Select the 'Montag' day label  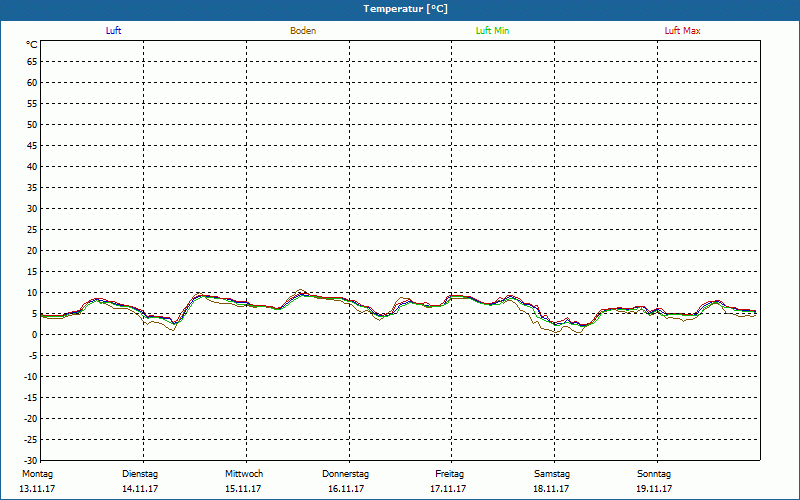[x=37, y=474]
